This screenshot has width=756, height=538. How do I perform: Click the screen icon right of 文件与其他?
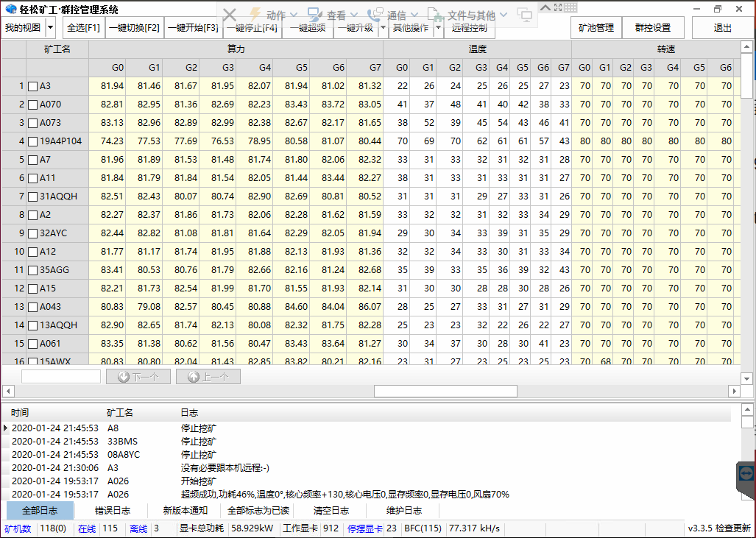pos(525,15)
